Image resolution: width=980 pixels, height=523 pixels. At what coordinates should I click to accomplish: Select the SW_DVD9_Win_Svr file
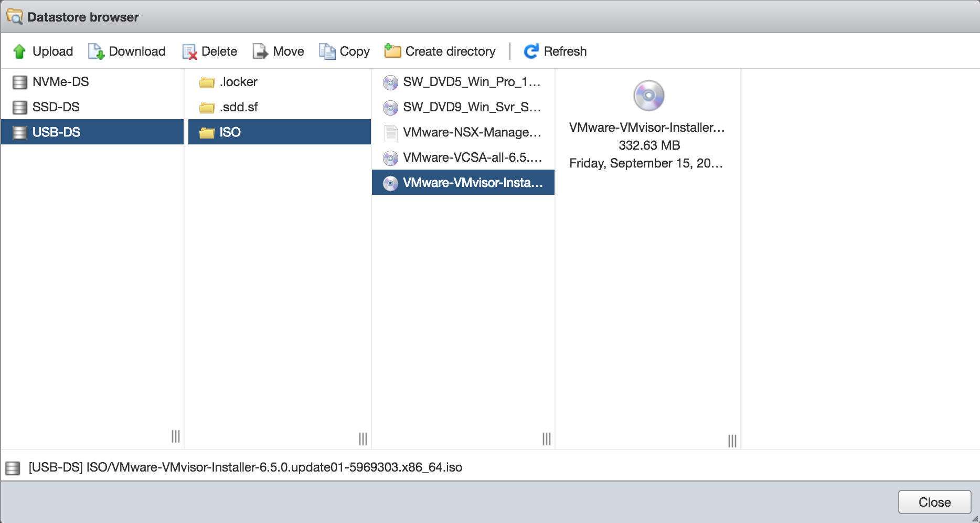coord(463,107)
